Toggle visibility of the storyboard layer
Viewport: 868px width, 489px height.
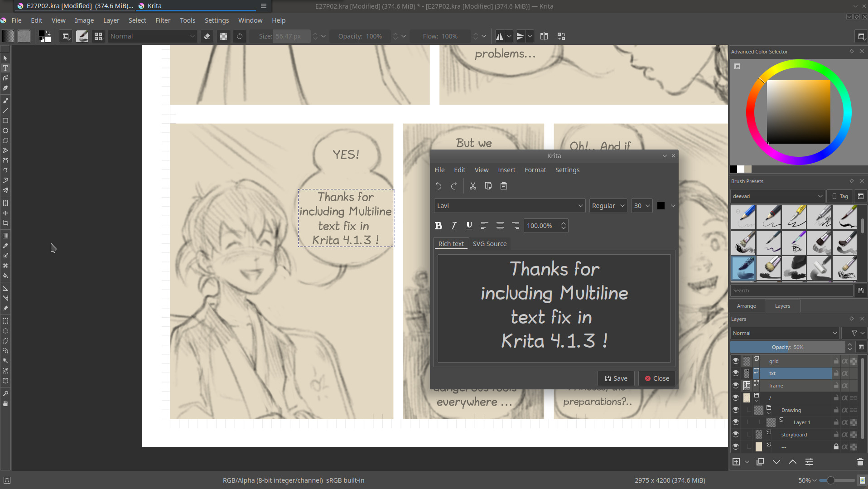[x=735, y=435]
